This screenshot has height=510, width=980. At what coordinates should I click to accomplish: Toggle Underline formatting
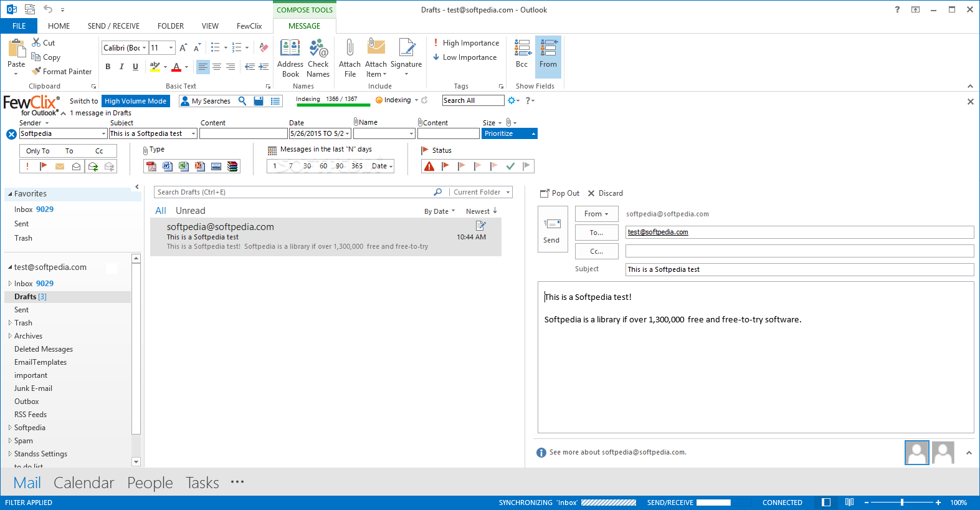click(135, 67)
